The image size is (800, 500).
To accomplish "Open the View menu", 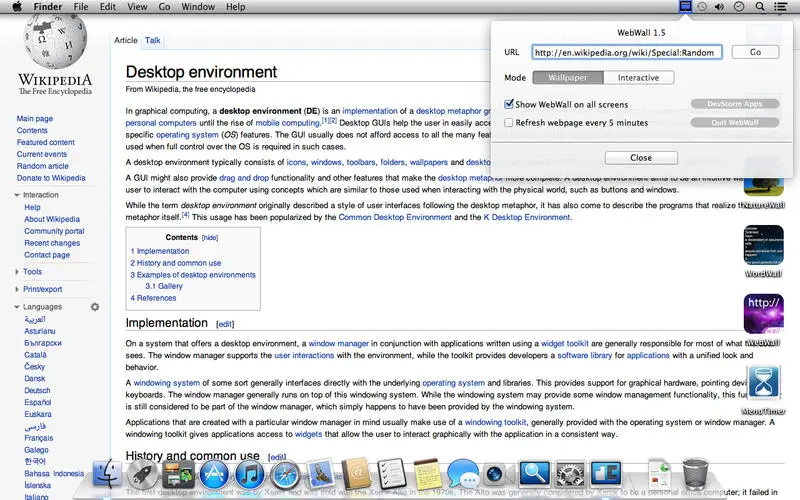I will [137, 7].
